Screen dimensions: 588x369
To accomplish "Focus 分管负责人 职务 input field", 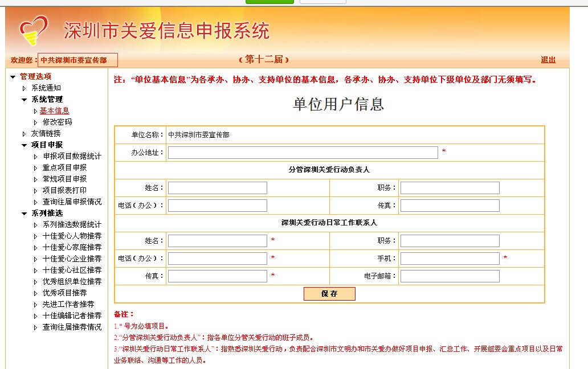I will pyautogui.click(x=450, y=188).
